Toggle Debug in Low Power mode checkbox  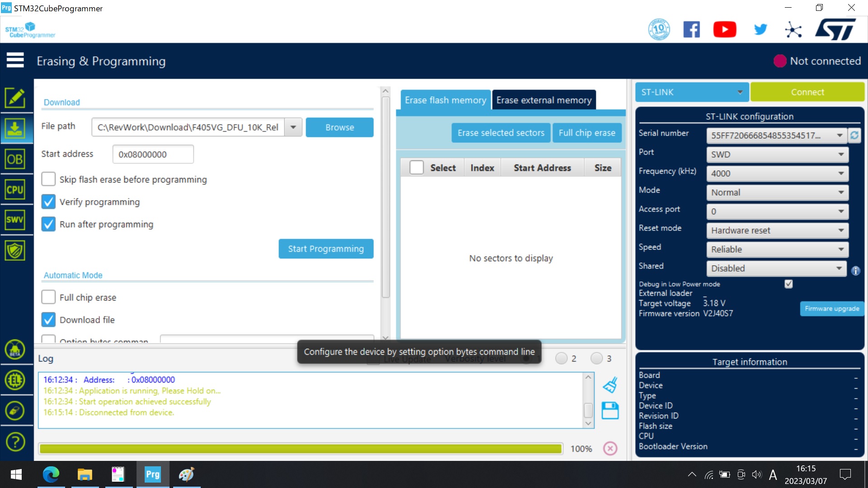(788, 284)
